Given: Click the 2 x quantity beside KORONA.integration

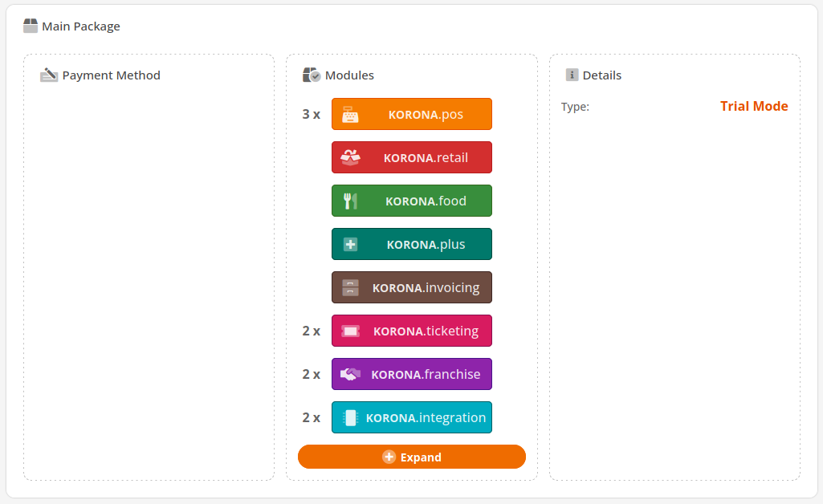Looking at the screenshot, I should (312, 417).
